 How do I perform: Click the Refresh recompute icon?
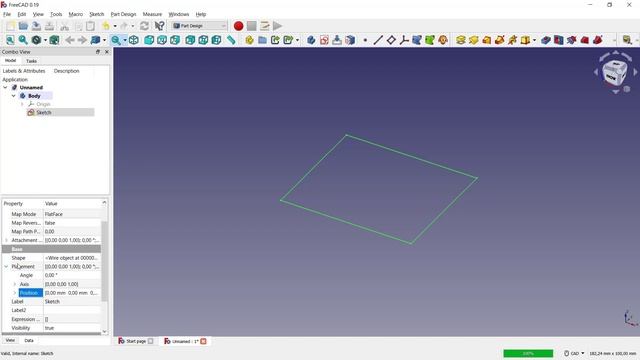(x=144, y=26)
